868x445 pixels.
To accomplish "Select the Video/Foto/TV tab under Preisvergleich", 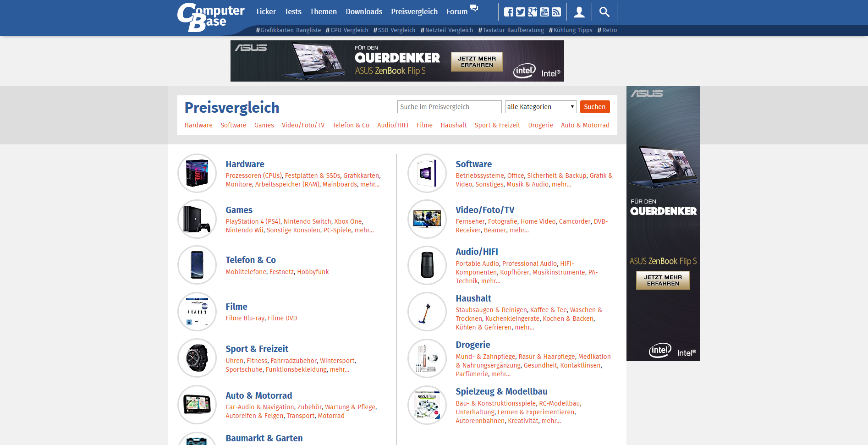I will [x=303, y=125].
